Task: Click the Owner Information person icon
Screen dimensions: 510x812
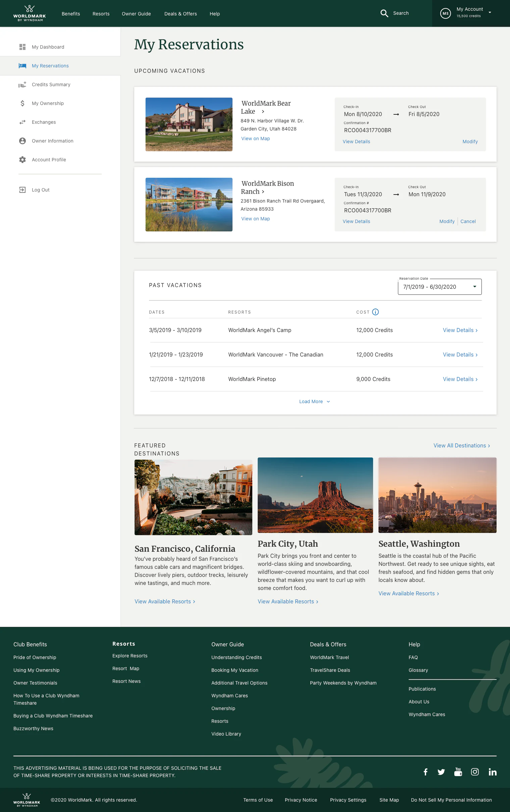Action: pyautogui.click(x=22, y=141)
